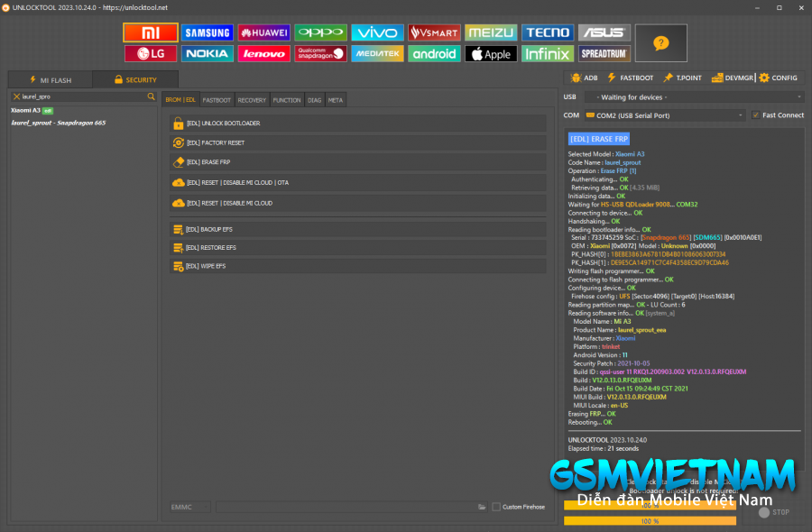This screenshot has height=532, width=812.
Task: Select the Mi (Xiaomi) brand icon
Action: [x=151, y=32]
